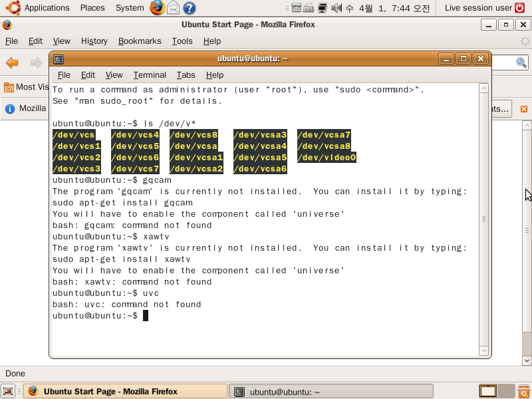Open the terminal Edit menu
This screenshot has width=532, height=399.
tap(88, 75)
